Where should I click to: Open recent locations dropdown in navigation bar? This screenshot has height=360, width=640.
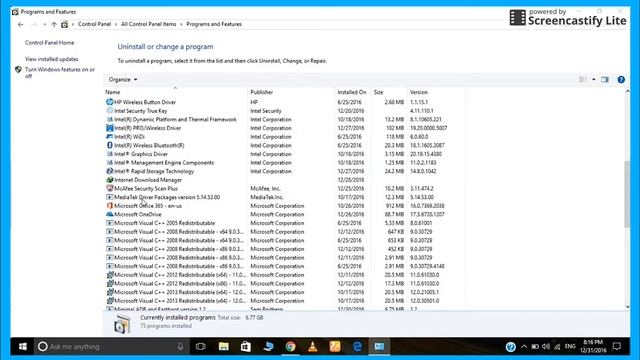44,24
